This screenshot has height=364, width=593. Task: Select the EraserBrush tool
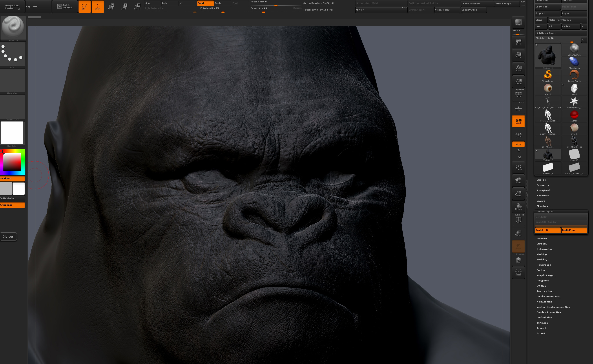pos(574,76)
